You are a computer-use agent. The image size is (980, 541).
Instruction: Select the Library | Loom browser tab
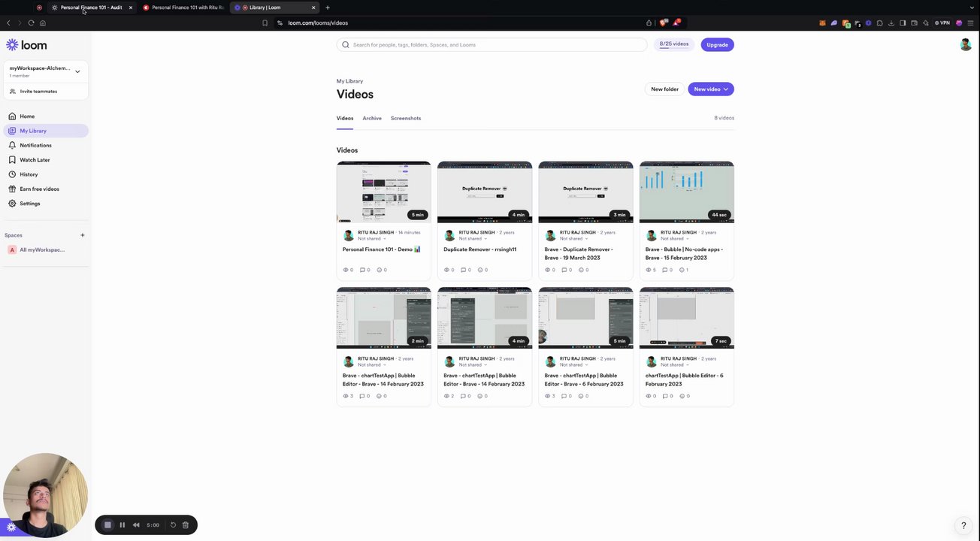275,8
